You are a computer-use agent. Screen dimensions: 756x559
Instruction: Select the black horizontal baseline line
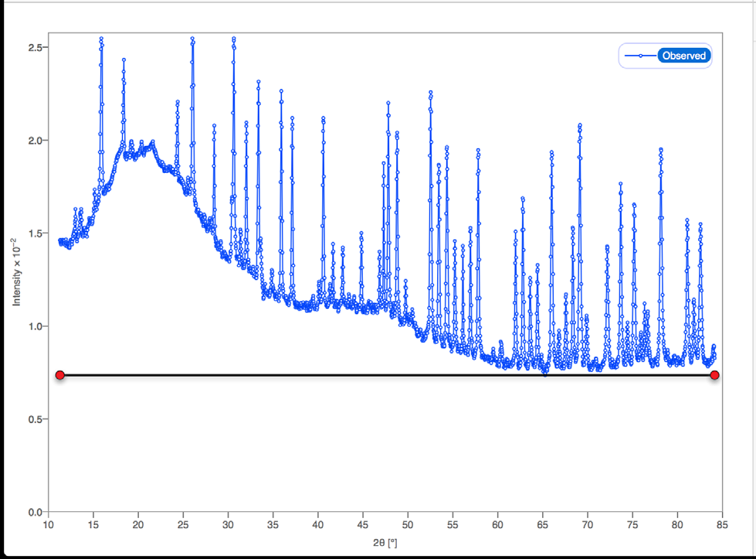(x=386, y=375)
